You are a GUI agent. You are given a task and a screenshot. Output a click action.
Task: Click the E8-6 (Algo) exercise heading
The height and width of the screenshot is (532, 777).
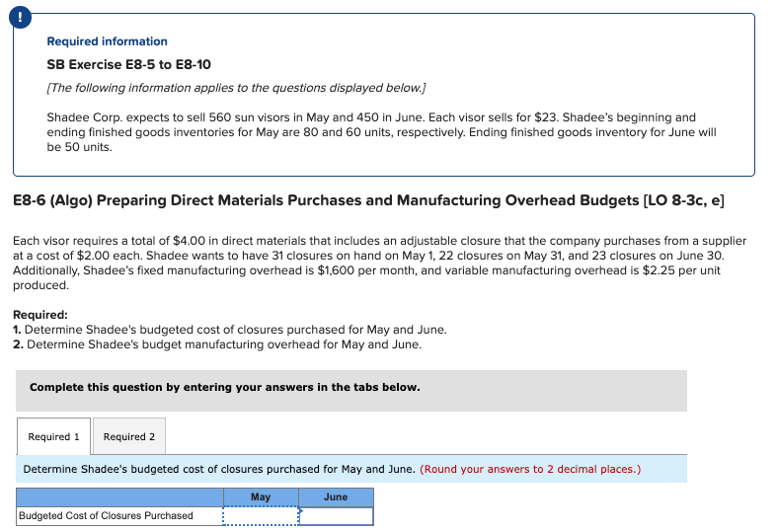point(368,200)
